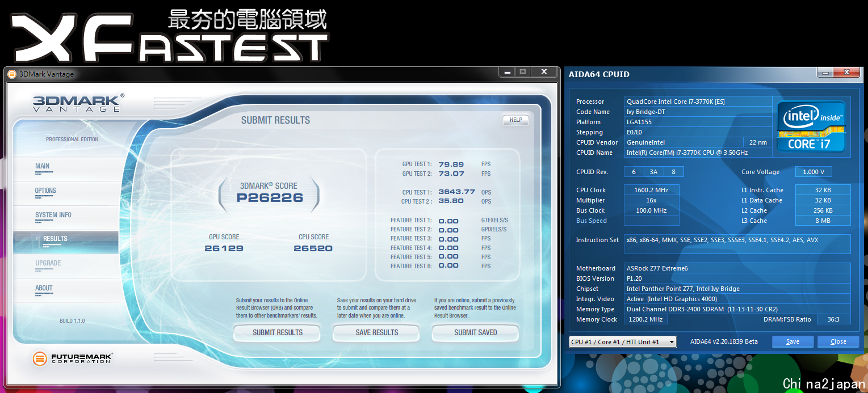
Task: Click Close in AIDA64 CPUID
Action: coord(838,341)
